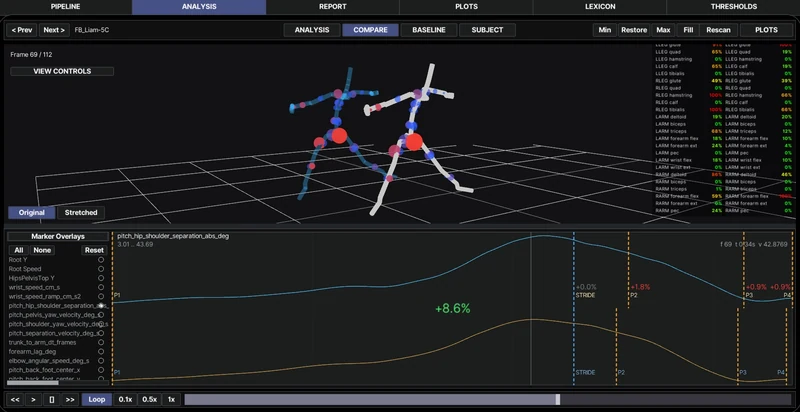Toggle the wrist_speed_cm_s overlay radio
800x412 pixels.
[x=101, y=287]
